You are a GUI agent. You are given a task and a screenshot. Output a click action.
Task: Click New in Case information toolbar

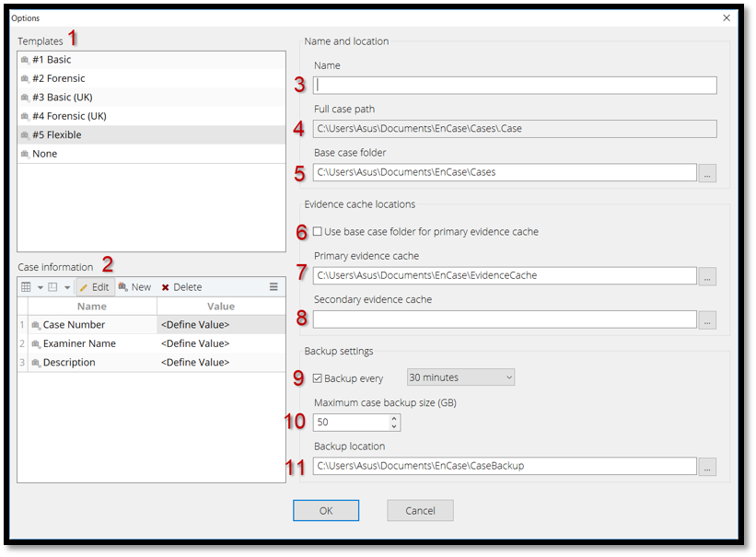[134, 287]
